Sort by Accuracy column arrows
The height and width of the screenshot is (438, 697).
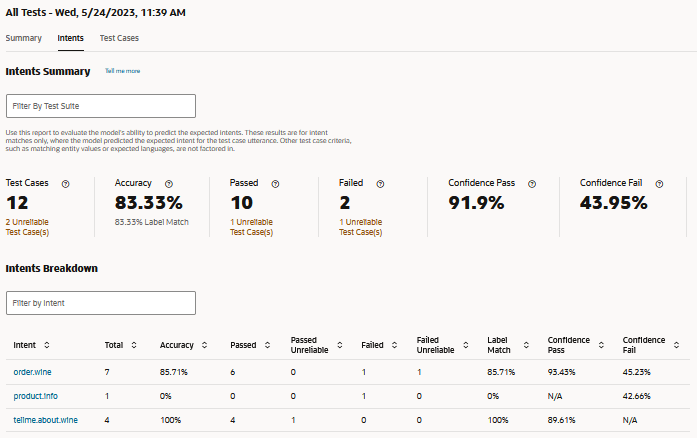(x=205, y=345)
